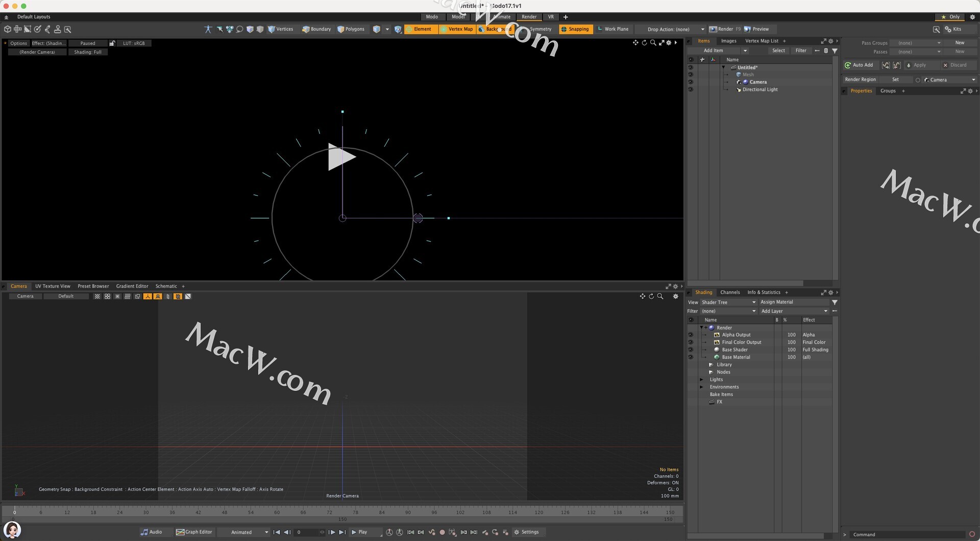980x541 pixels.
Task: Open the Graph Editor
Action: tap(194, 532)
